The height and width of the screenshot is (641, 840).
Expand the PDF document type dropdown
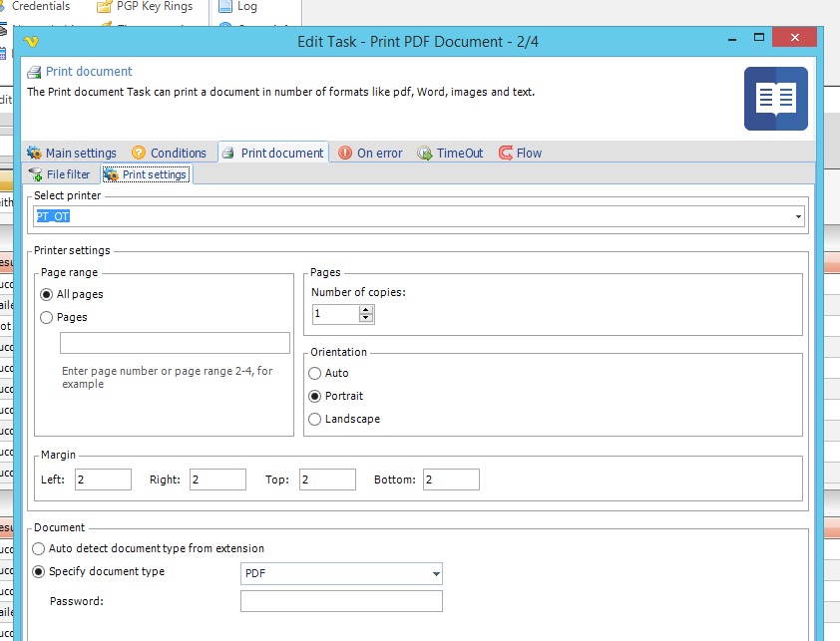coord(436,573)
